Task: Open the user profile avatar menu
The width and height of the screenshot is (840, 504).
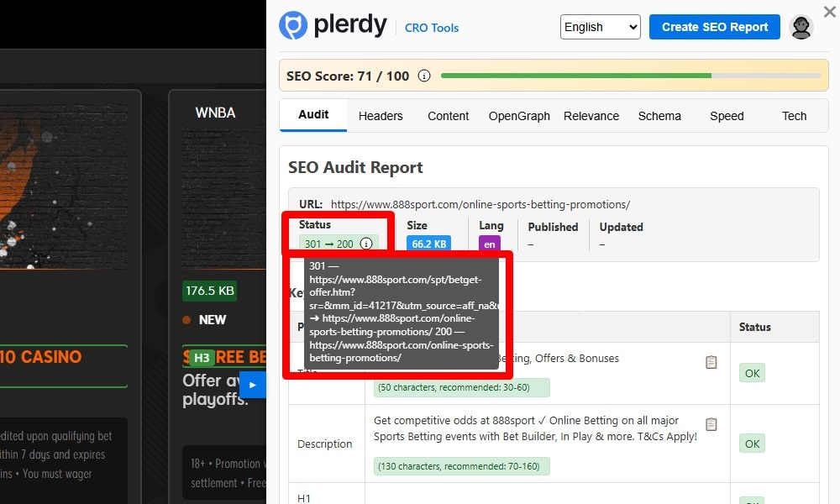Action: point(801,27)
